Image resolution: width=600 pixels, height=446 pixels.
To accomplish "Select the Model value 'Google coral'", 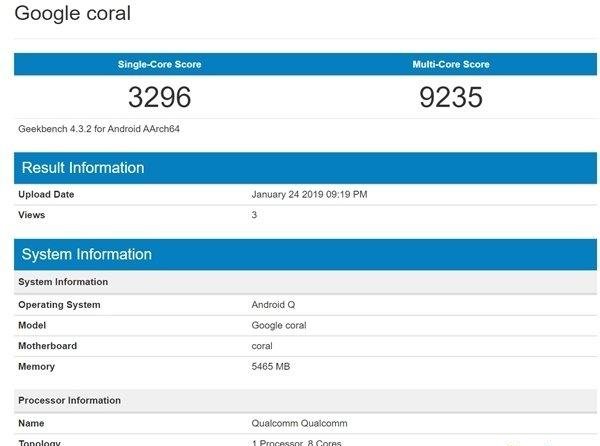I will click(x=279, y=326).
